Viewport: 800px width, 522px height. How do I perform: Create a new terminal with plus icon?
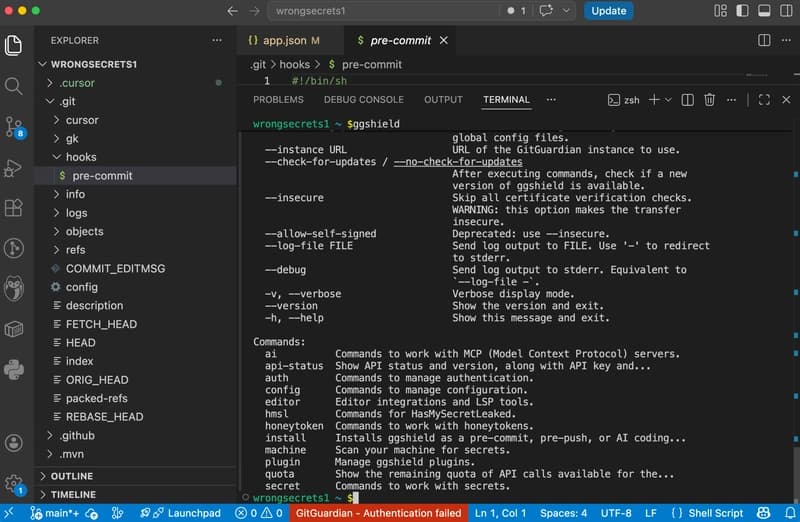(654, 100)
